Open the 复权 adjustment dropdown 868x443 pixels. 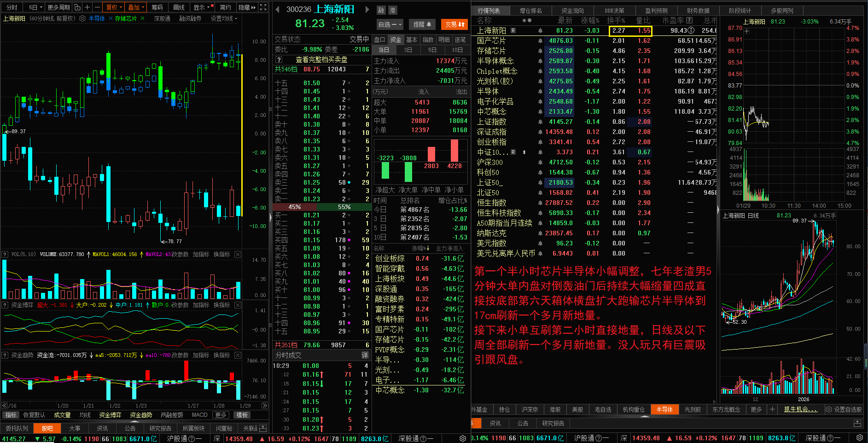click(x=114, y=7)
